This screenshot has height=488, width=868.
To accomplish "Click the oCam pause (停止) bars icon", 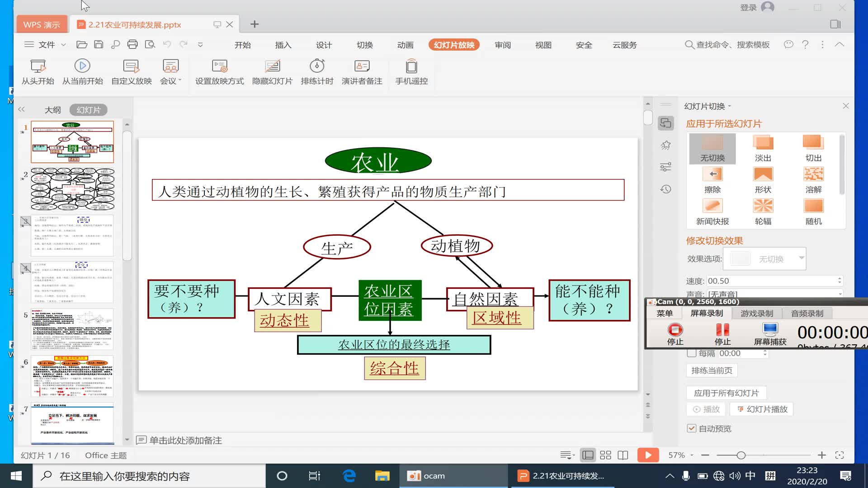I will pyautogui.click(x=722, y=330).
